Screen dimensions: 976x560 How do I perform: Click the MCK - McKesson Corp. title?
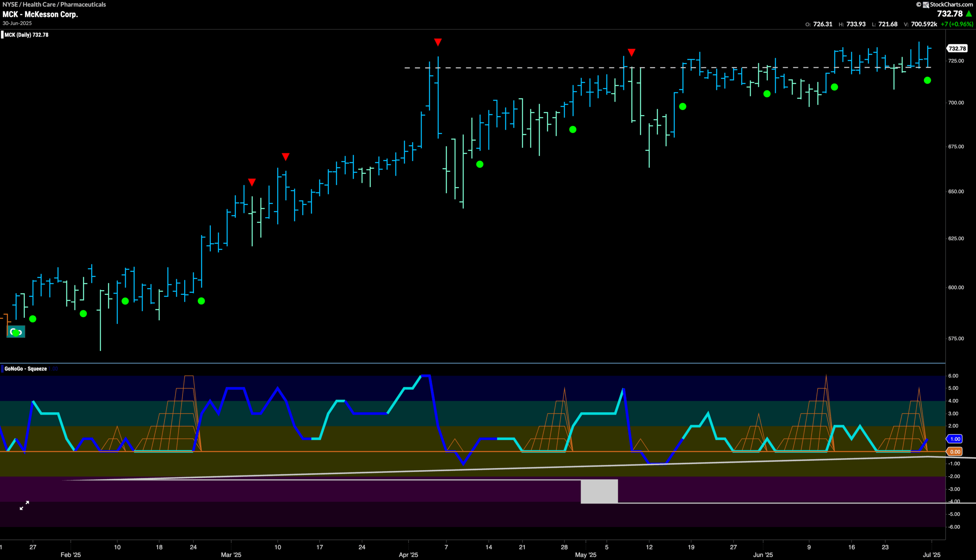[40, 14]
